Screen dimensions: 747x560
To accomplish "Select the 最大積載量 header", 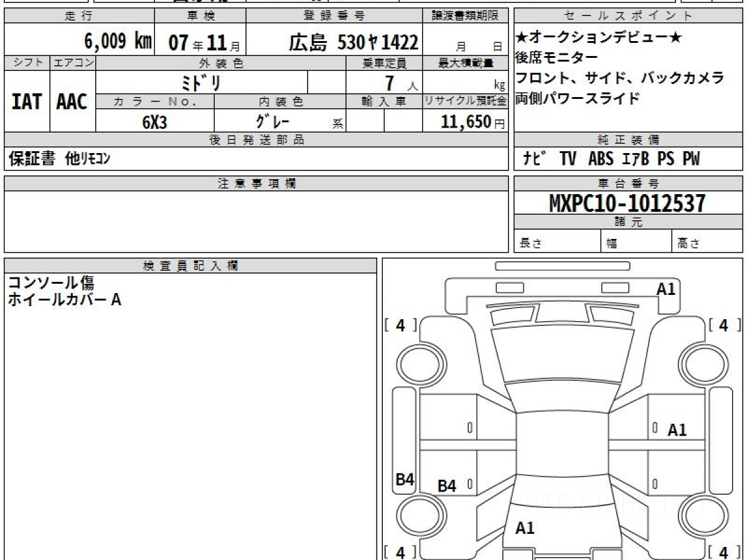I will tap(466, 63).
